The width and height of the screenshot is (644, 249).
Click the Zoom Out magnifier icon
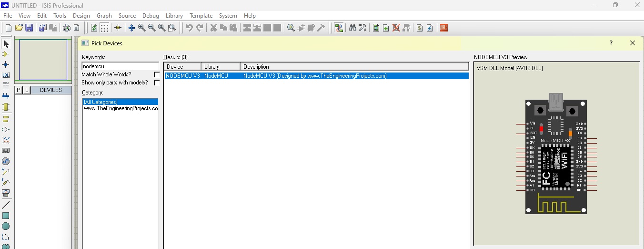[x=151, y=28]
